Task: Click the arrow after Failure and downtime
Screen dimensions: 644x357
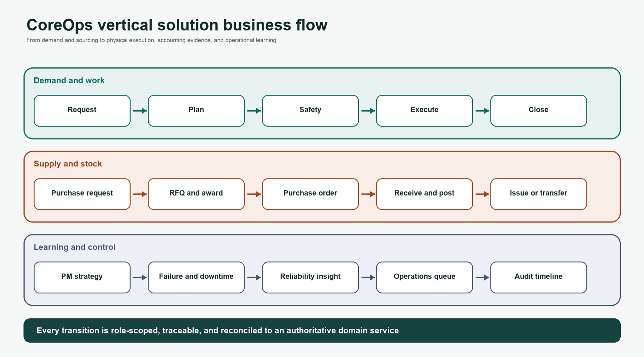Action: [254, 277]
